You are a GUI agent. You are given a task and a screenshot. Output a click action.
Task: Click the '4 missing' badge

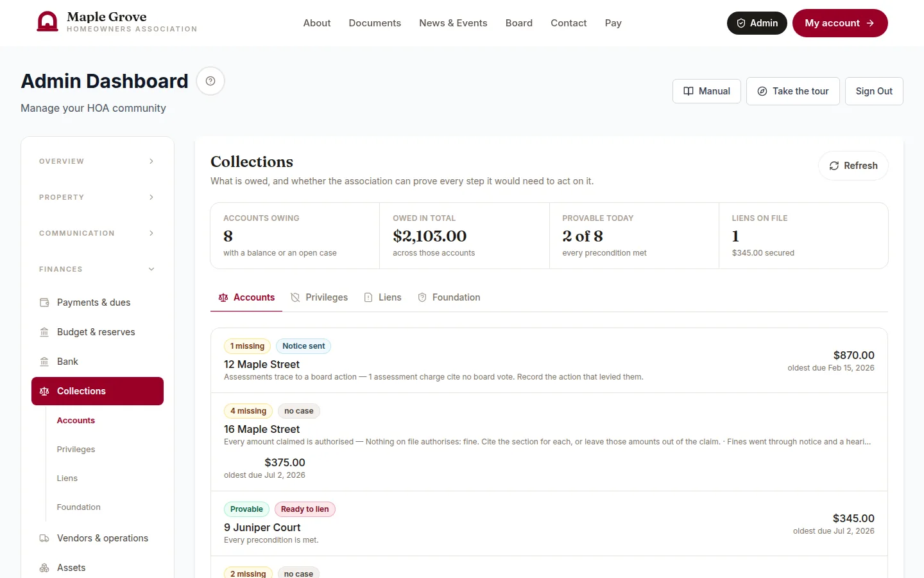[x=248, y=411]
